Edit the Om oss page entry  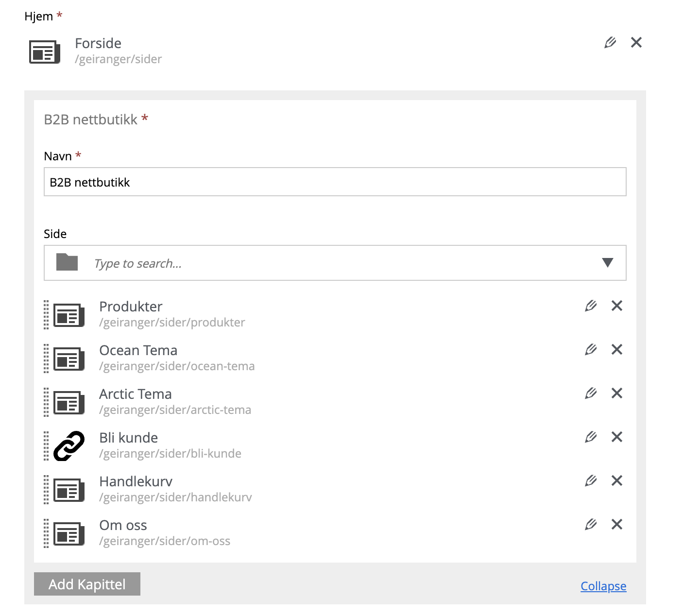(x=591, y=524)
